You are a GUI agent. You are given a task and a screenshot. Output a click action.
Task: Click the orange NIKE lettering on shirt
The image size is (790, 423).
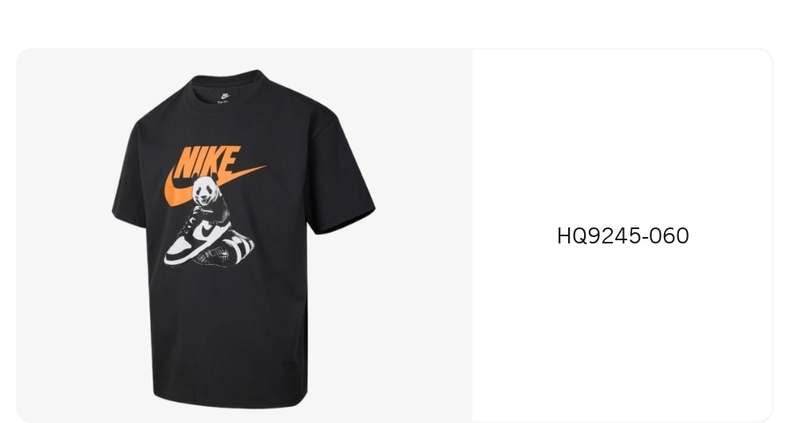[x=207, y=161]
